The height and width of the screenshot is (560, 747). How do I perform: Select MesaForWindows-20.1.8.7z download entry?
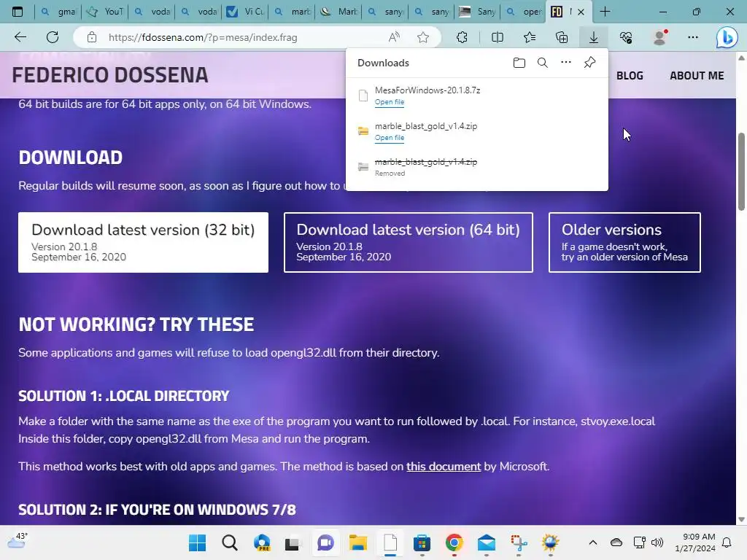coord(476,96)
